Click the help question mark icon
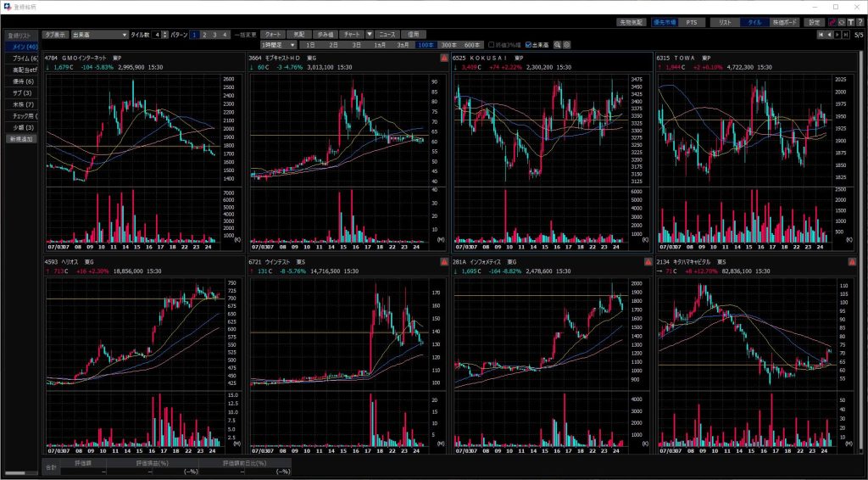 click(860, 22)
